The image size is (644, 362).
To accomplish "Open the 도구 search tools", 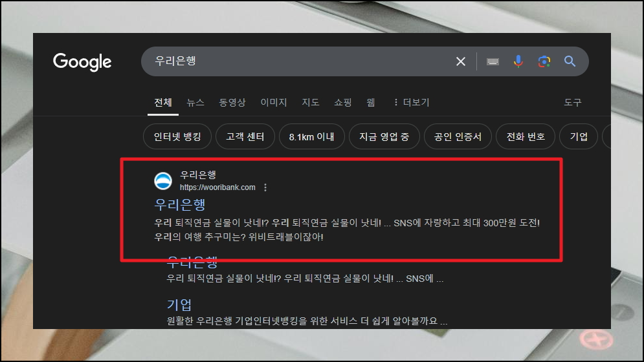I will 573,102.
